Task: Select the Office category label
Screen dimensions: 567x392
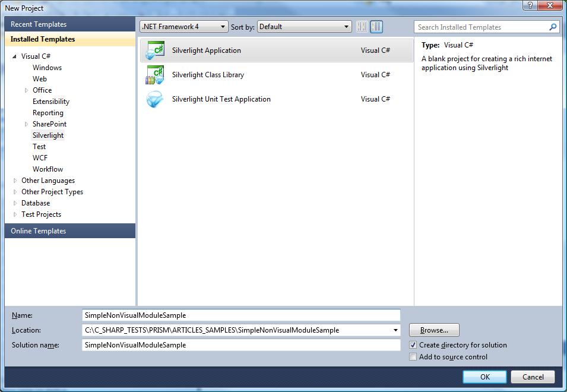Action: pos(42,90)
